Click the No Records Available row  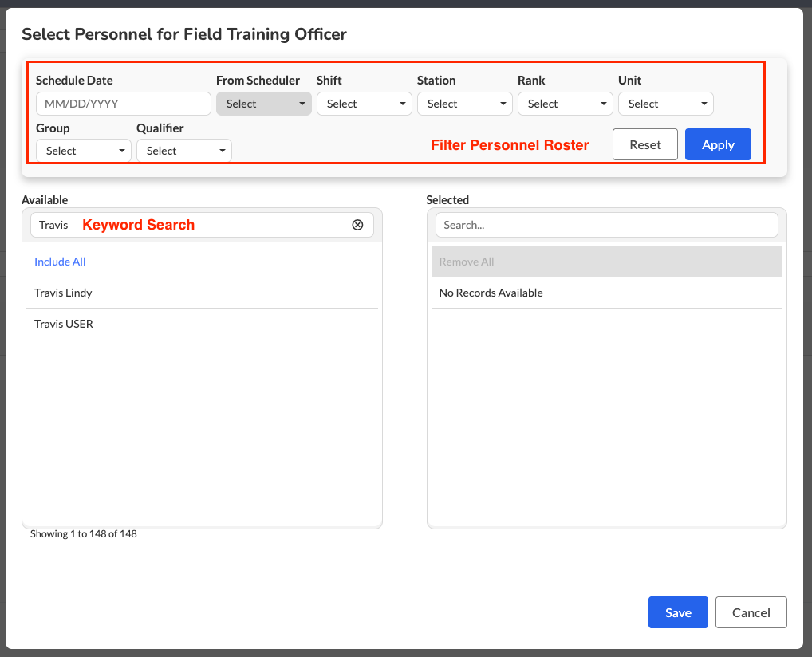(606, 293)
